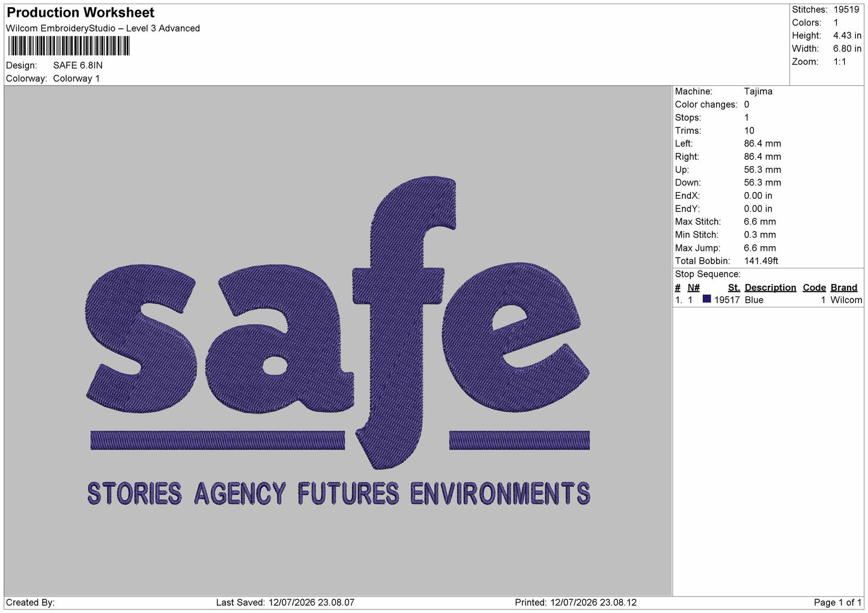Click the Colors count 1

pyautogui.click(x=836, y=23)
